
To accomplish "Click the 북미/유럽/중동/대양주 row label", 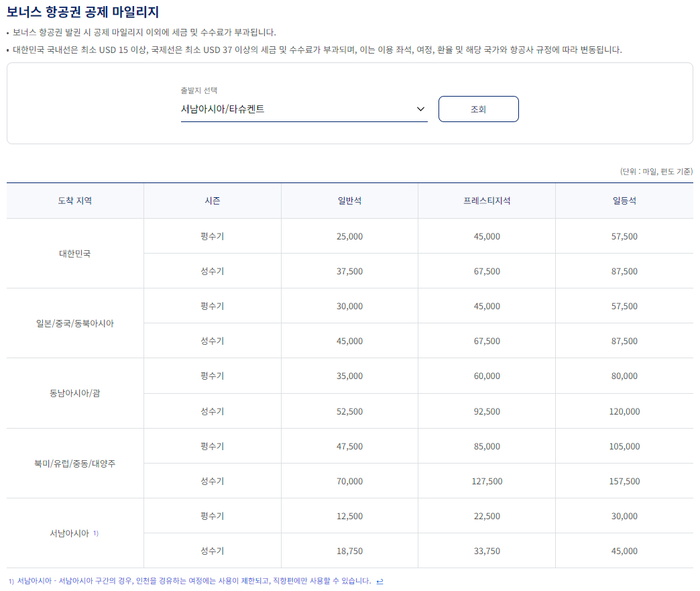I will [74, 463].
